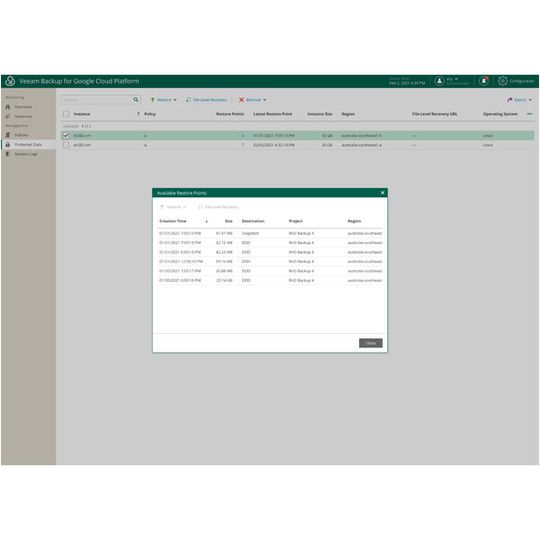Open the column chooser ellipsis icon
Viewport: 540px width, 540px height.
[x=530, y=114]
